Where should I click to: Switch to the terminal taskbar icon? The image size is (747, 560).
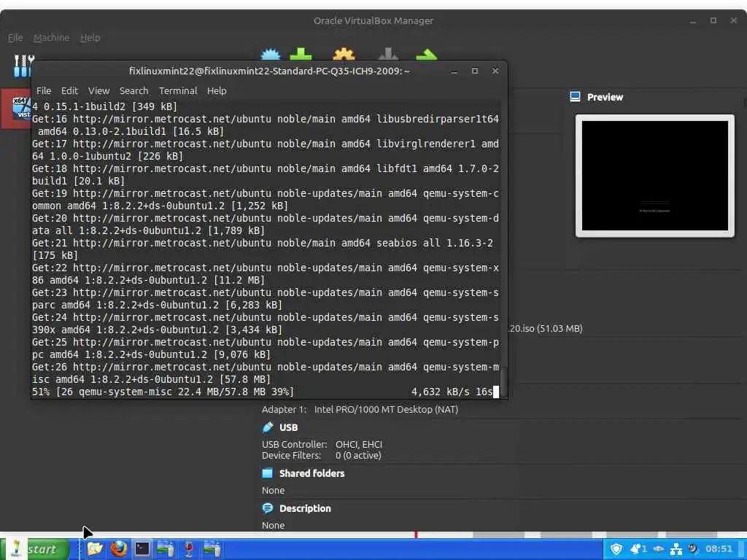(x=142, y=549)
